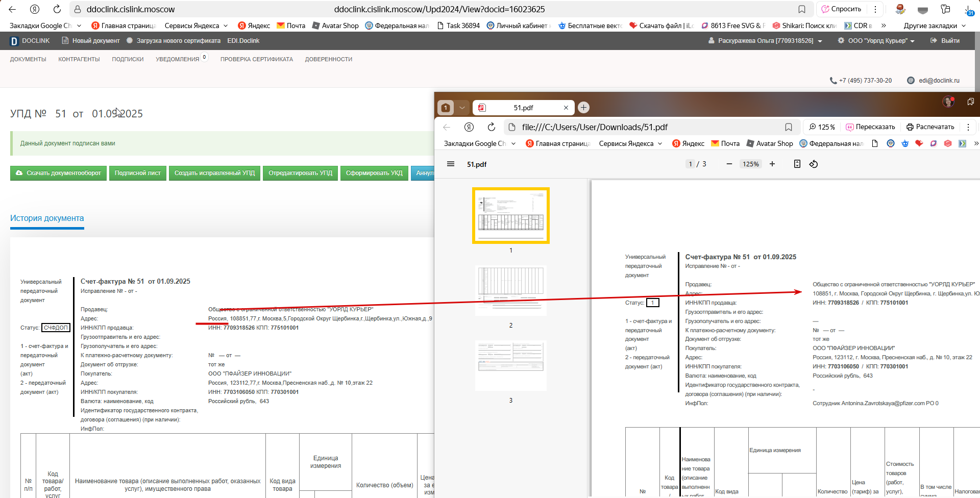The height and width of the screenshot is (498, 980).
Task: Open a new tab next to 51.pdf
Action: 584,107
